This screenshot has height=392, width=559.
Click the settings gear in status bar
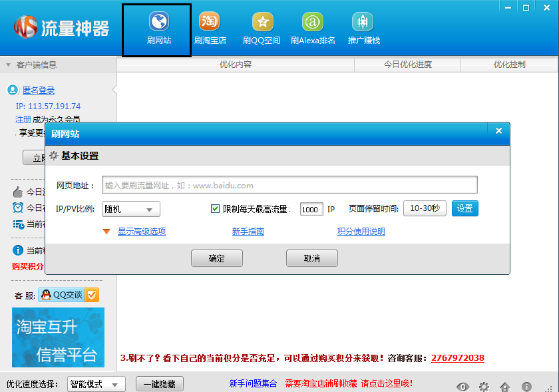484,386
